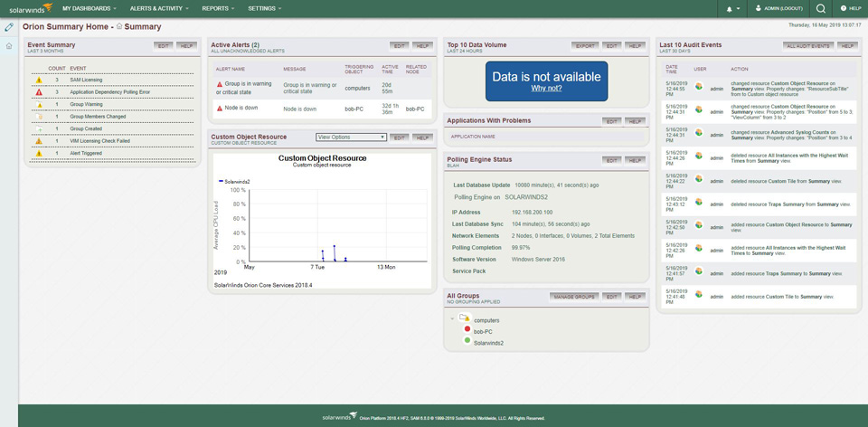Open the View Options dropdown
The height and width of the screenshot is (427, 868).
click(351, 138)
